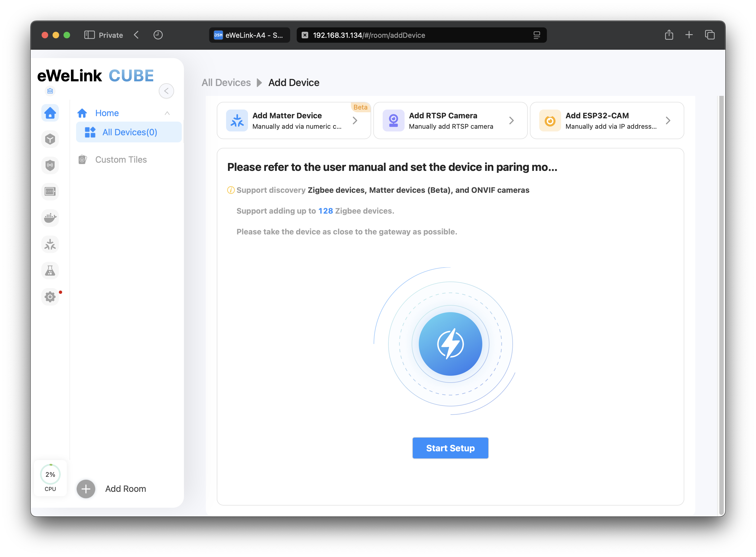Click the home icon in sidebar
This screenshot has height=557, width=756.
click(x=50, y=113)
